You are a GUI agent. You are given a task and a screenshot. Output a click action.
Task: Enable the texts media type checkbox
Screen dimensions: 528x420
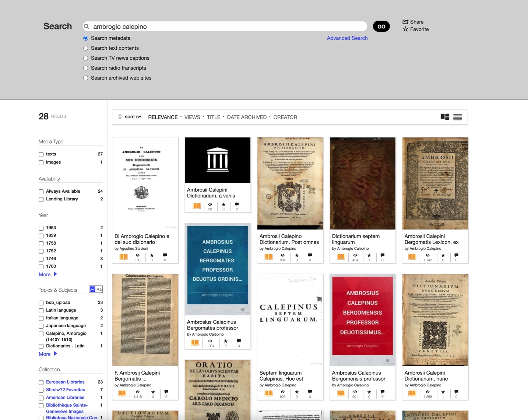(x=41, y=154)
